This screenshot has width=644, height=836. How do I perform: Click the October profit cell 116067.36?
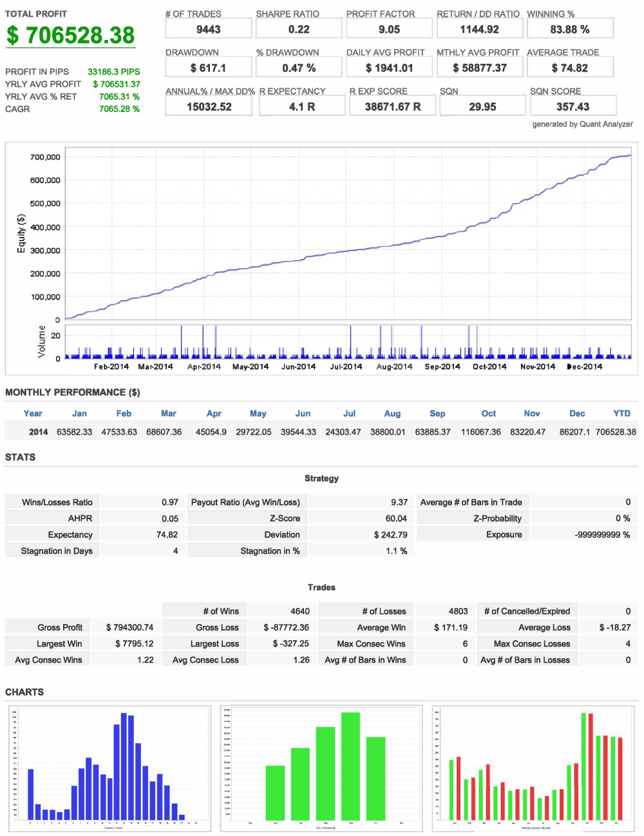point(480,432)
